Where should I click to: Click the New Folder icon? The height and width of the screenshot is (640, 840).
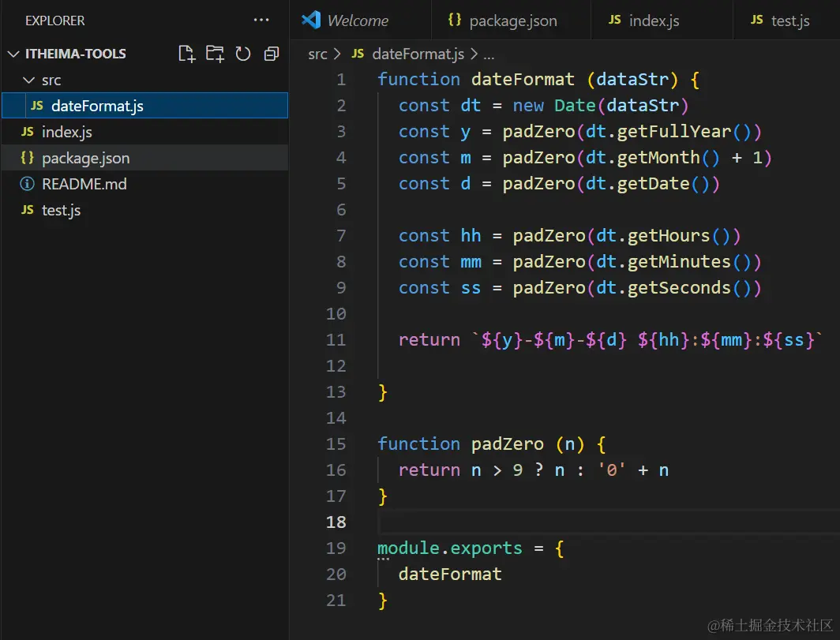pyautogui.click(x=215, y=54)
